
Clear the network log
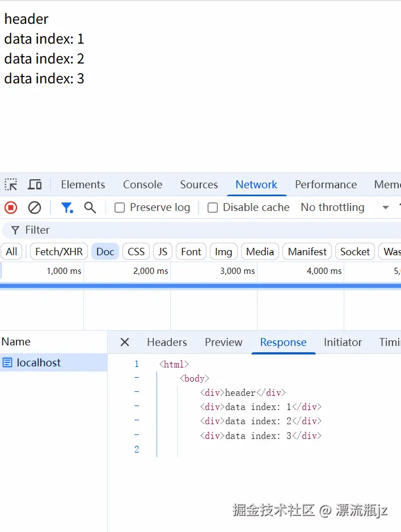click(35, 208)
